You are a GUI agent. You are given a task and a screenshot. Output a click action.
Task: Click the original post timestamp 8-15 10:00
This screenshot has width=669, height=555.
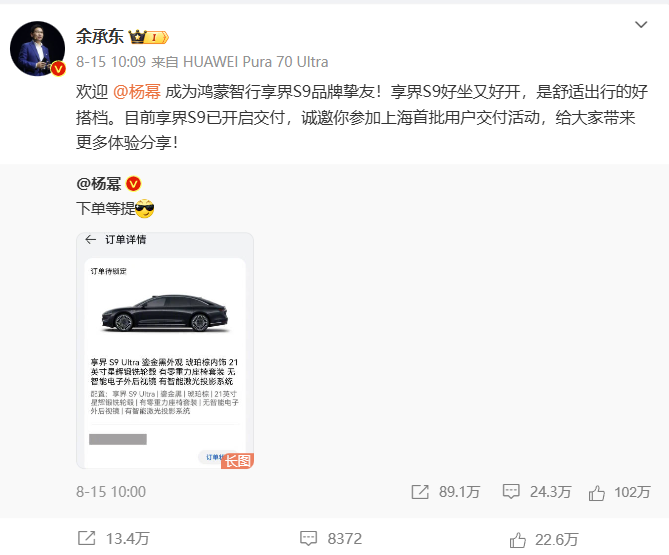111,492
